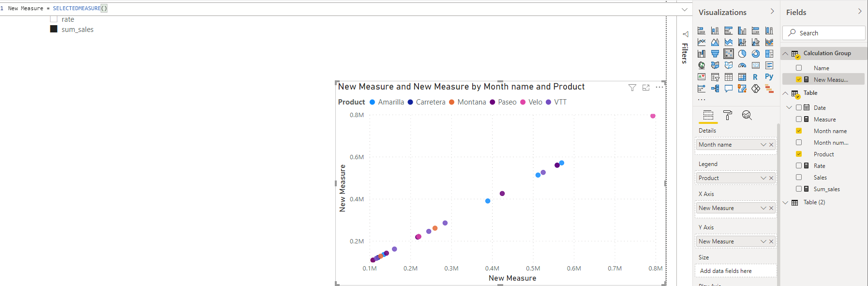Open More options ellipsis on chart

(x=659, y=88)
